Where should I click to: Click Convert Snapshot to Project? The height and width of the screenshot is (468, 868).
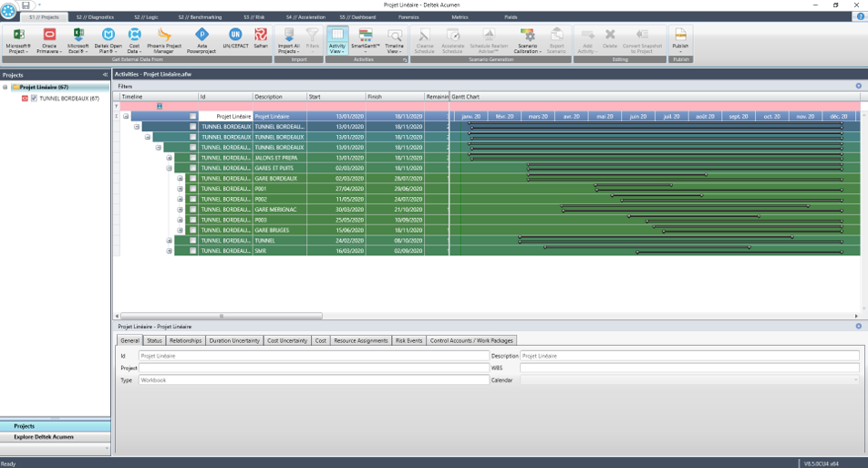(x=642, y=40)
